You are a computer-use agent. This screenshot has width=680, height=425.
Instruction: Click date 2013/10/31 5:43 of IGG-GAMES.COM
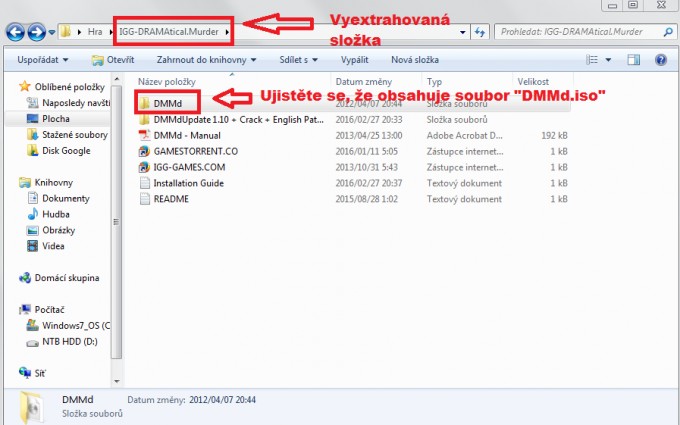pyautogui.click(x=366, y=167)
